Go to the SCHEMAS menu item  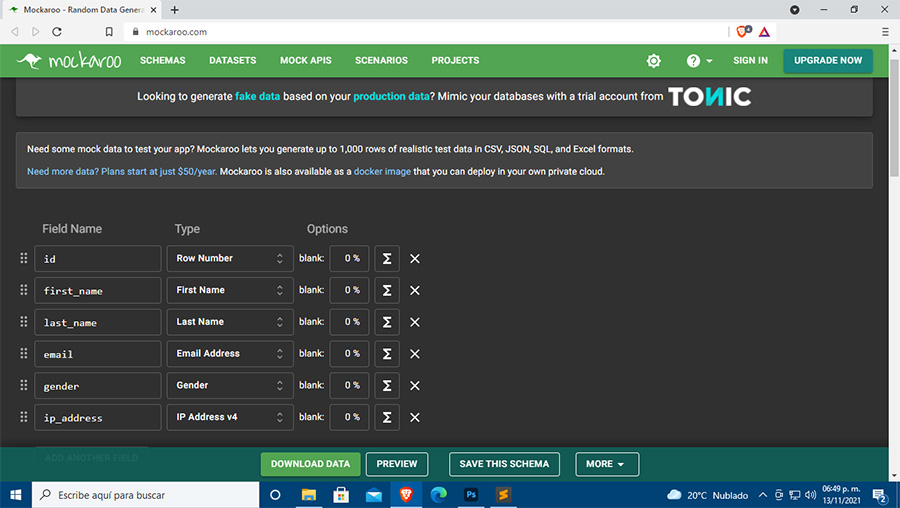162,61
